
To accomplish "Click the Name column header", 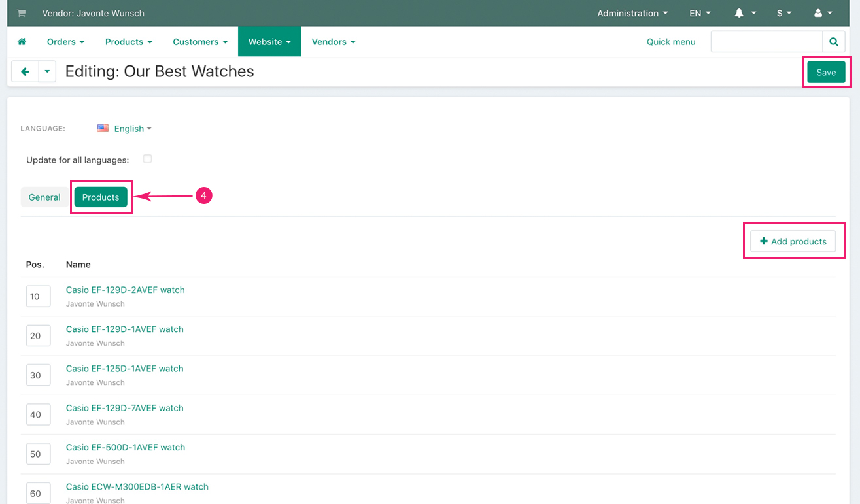I will (78, 265).
